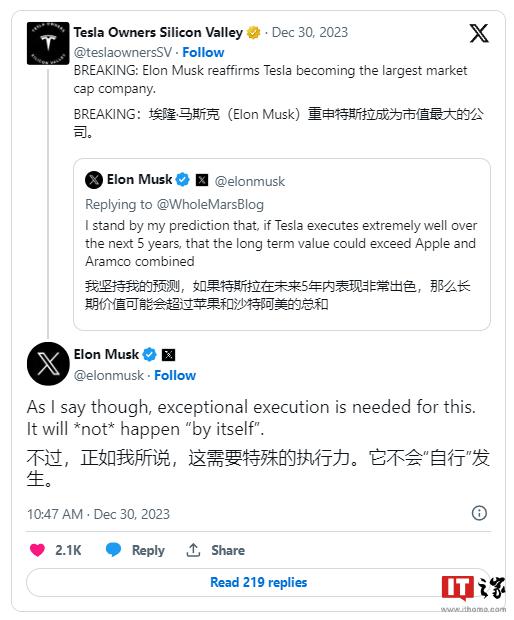Open @WholeMarsBlog mention in quoted reply

[210, 204]
